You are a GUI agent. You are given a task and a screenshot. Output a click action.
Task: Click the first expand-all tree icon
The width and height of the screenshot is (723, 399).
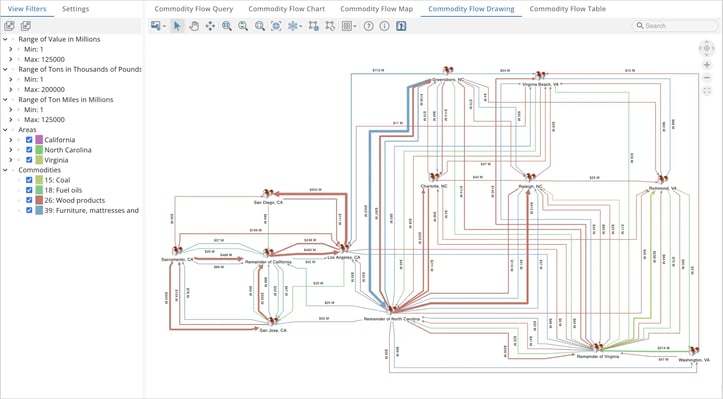[x=9, y=26]
